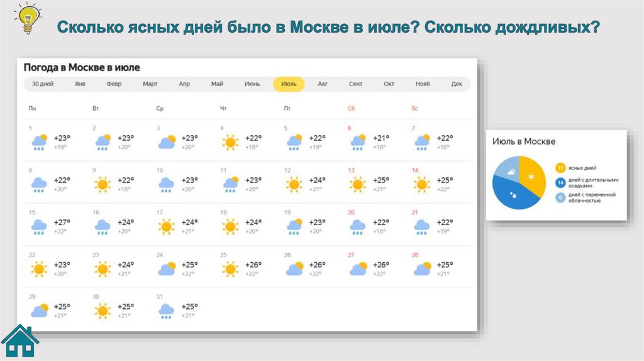The height and width of the screenshot is (361, 644).
Task: Click the sun icon for Sunday July 14
Action: click(x=422, y=185)
